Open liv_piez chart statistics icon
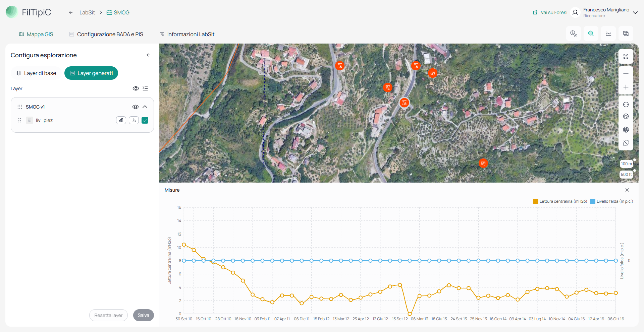This screenshot has width=644, height=332. click(x=121, y=120)
